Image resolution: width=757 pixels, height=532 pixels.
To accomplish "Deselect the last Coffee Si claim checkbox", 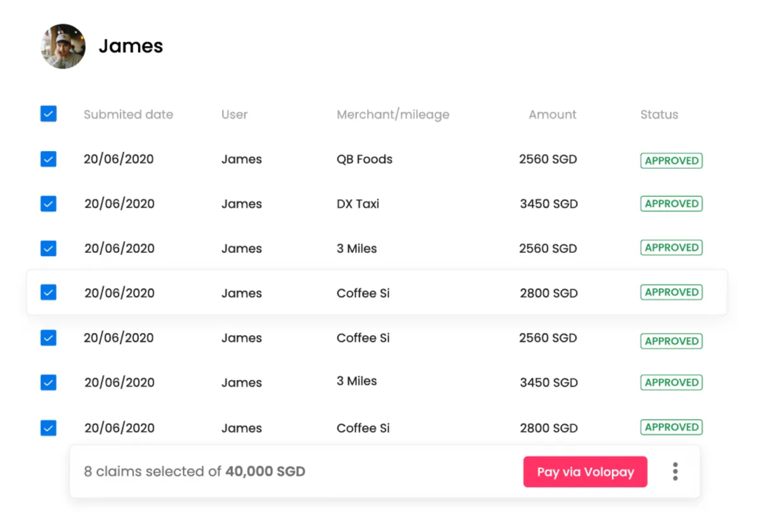I will (49, 427).
